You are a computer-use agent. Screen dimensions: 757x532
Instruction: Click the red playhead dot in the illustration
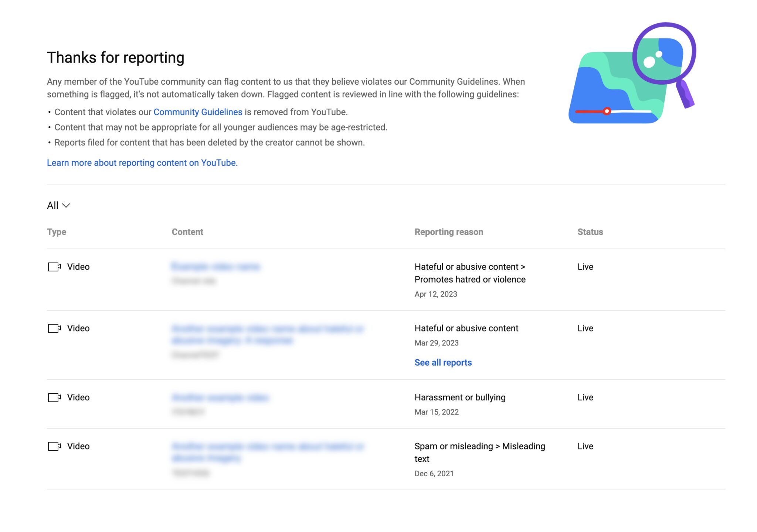(x=607, y=111)
